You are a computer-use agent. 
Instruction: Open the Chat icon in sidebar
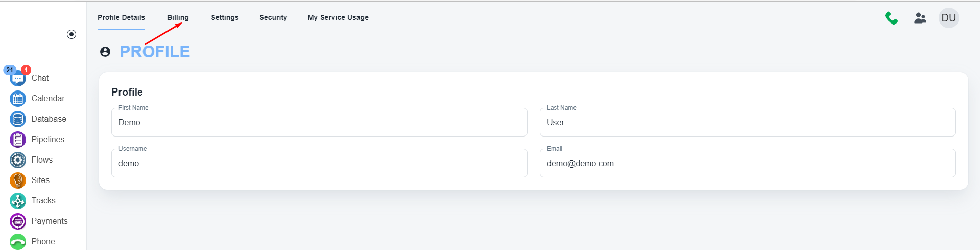coord(18,79)
